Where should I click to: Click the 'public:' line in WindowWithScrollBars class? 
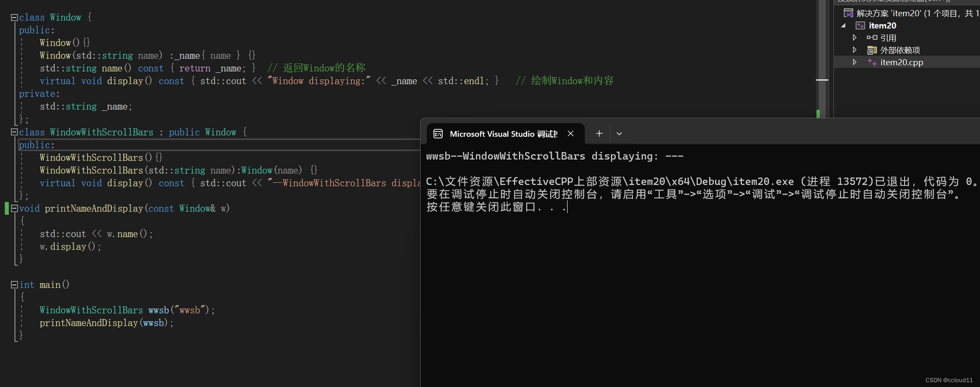point(37,145)
